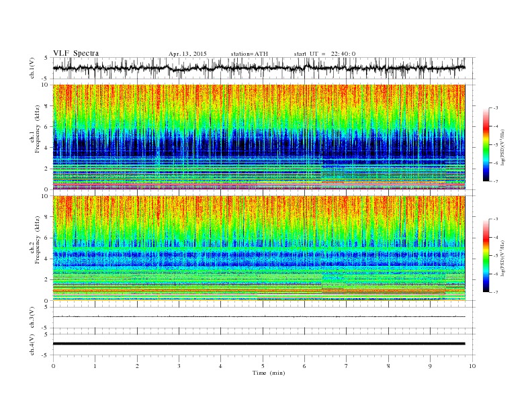Screen dimensions: 532x411
Task: Click the time axis end label "10"
Action: coord(472,366)
